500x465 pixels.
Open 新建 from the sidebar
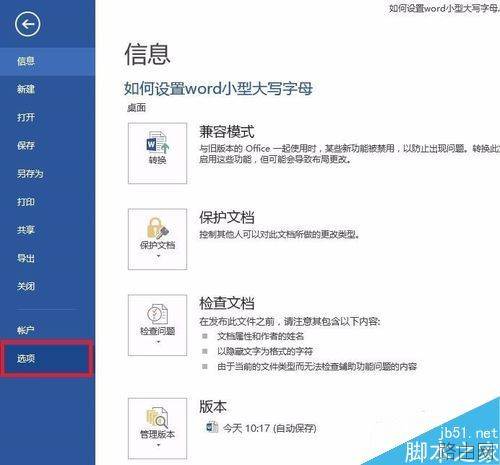point(47,89)
